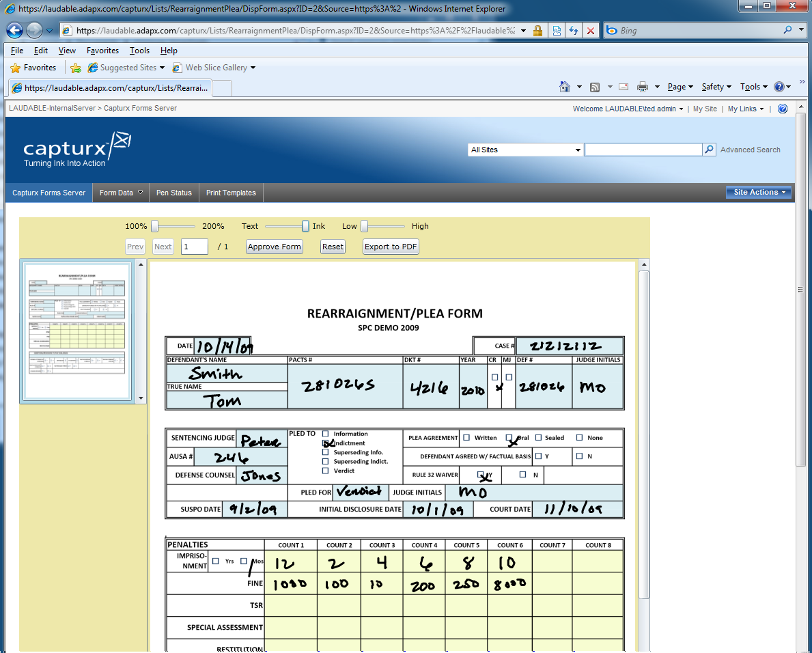Open the Edit menu
The image size is (812, 653).
click(41, 51)
